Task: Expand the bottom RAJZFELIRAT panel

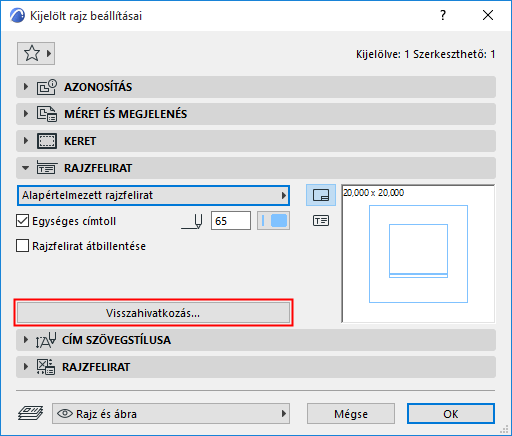Action: click(x=256, y=367)
